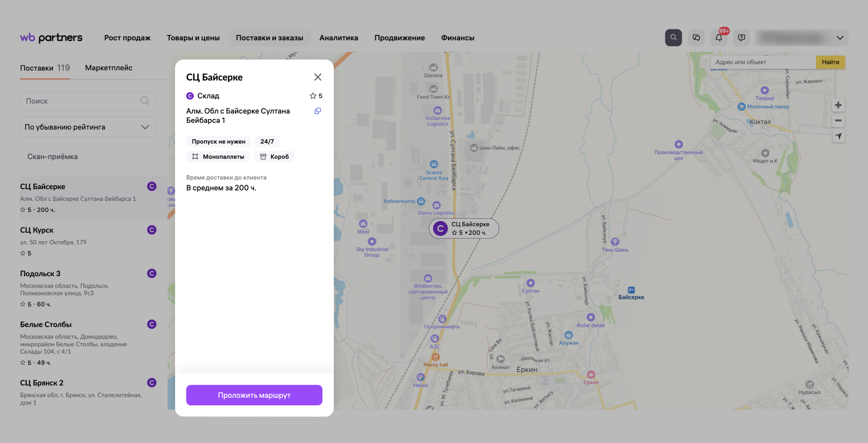Click the help question icon in header
Screen dimensions: 868x443
[742, 38]
